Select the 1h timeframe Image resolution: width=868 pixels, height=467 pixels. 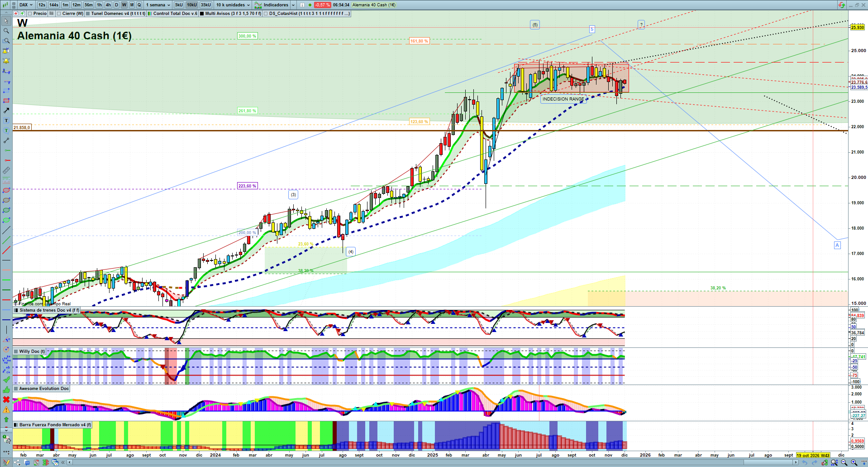(99, 5)
